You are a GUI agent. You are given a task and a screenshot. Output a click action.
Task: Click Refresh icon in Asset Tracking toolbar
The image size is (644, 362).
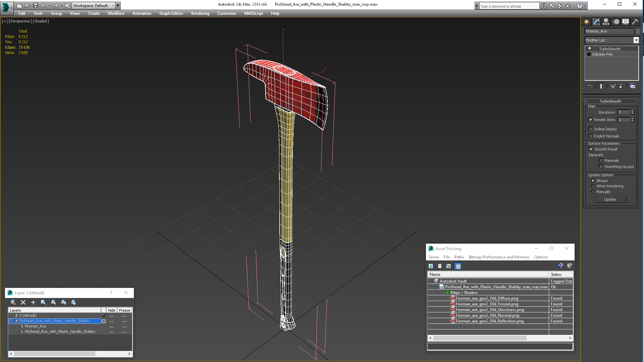tap(431, 266)
